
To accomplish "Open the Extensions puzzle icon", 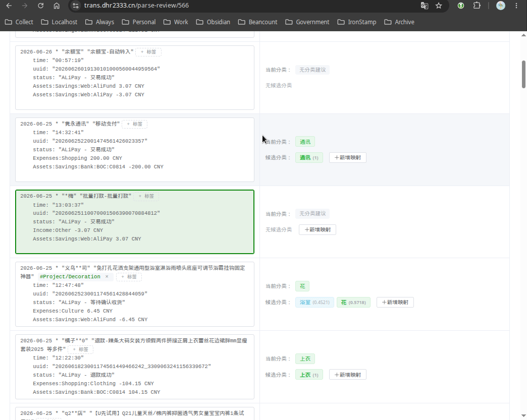I will [x=477, y=6].
